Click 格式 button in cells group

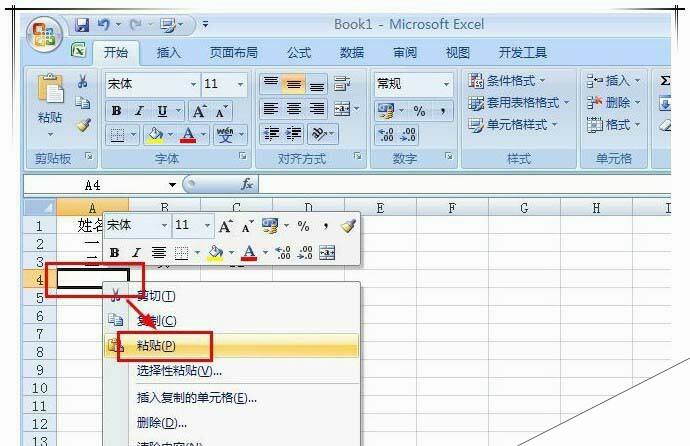[613, 125]
